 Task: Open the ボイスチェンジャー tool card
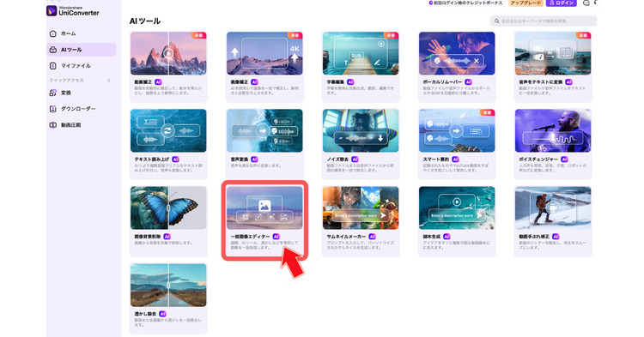coord(553,143)
